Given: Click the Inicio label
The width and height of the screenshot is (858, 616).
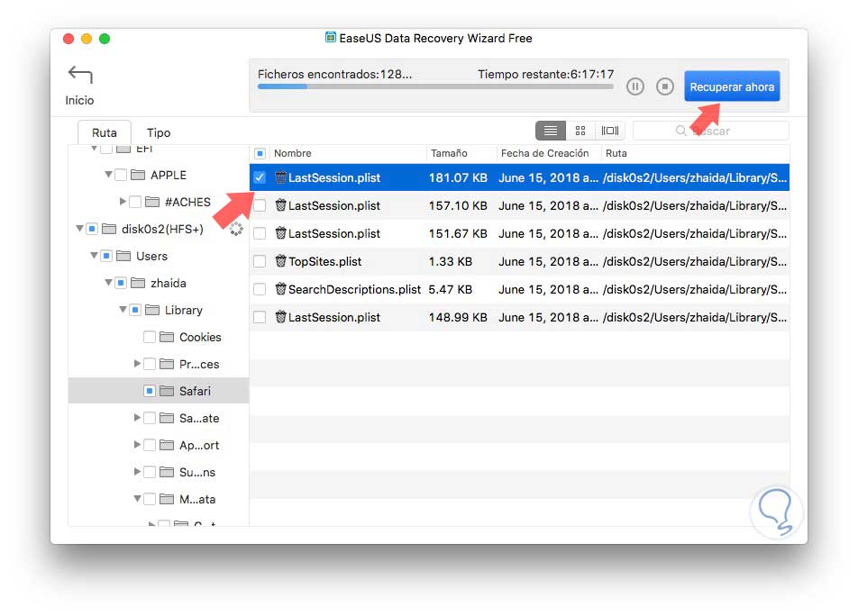Looking at the screenshot, I should point(80,101).
